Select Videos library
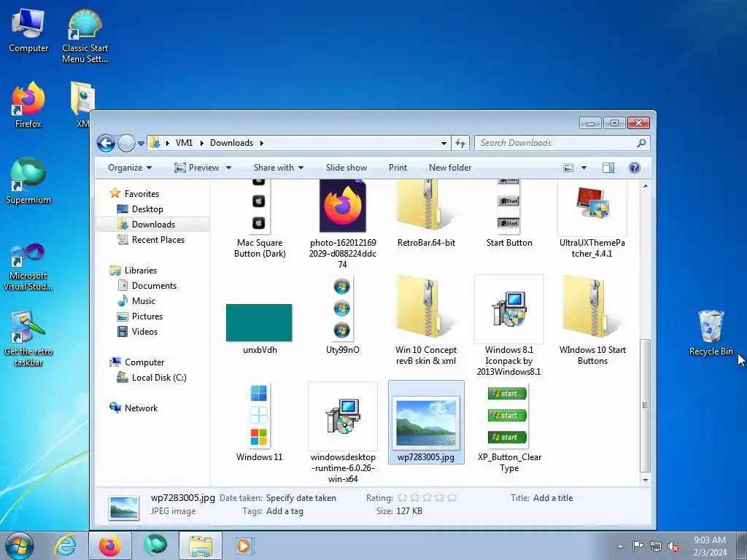 pos(144,332)
